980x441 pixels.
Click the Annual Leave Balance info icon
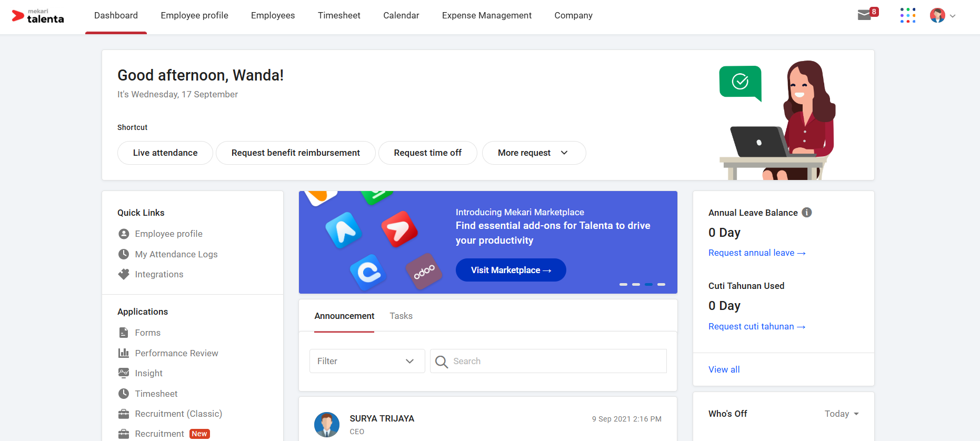(x=806, y=213)
